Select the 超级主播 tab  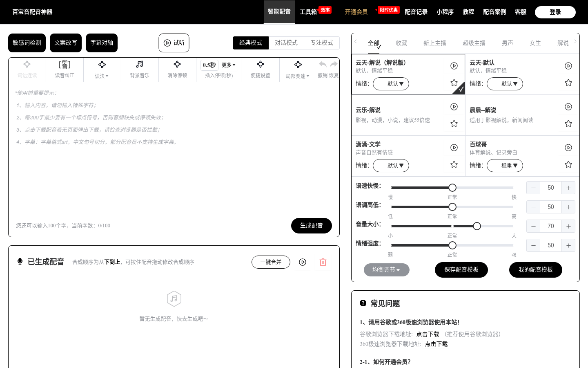click(x=474, y=43)
